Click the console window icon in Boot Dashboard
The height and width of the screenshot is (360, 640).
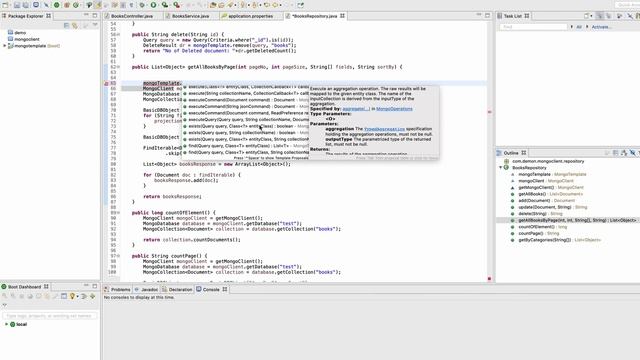pyautogui.click(x=64, y=296)
